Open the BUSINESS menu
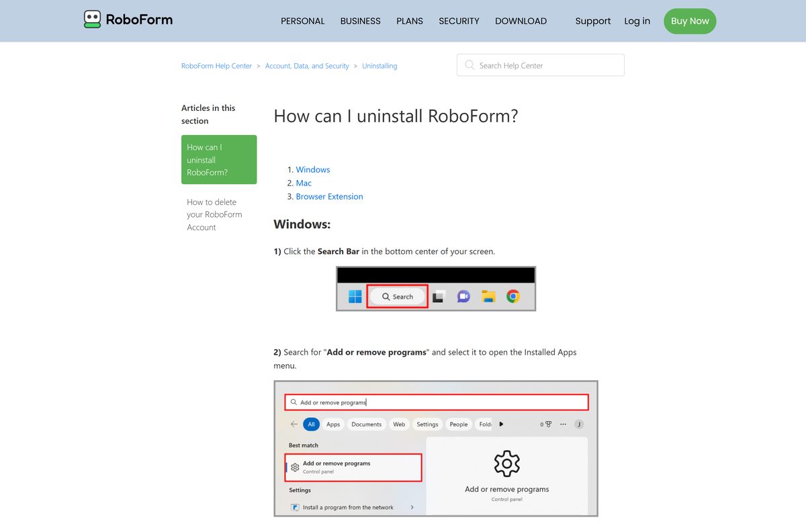Viewport: 806px width, 532px height. click(360, 21)
